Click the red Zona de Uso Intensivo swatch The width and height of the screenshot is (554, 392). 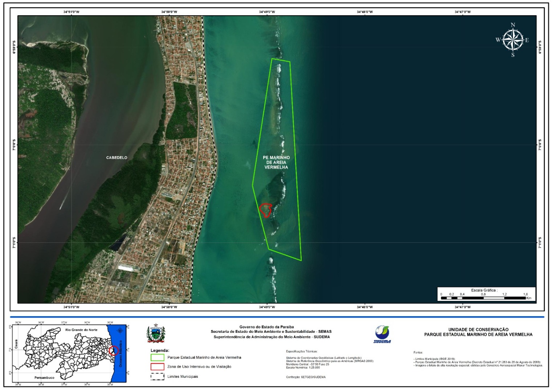(x=157, y=367)
